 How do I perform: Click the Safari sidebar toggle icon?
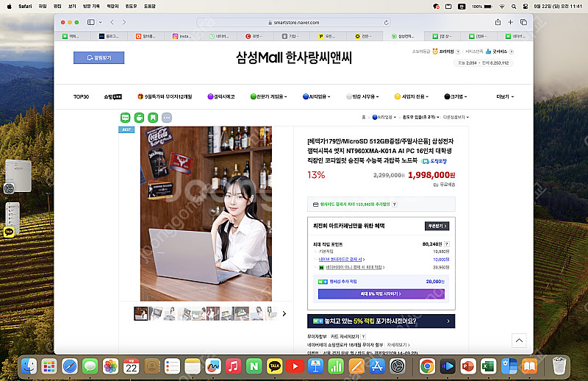tap(90, 22)
